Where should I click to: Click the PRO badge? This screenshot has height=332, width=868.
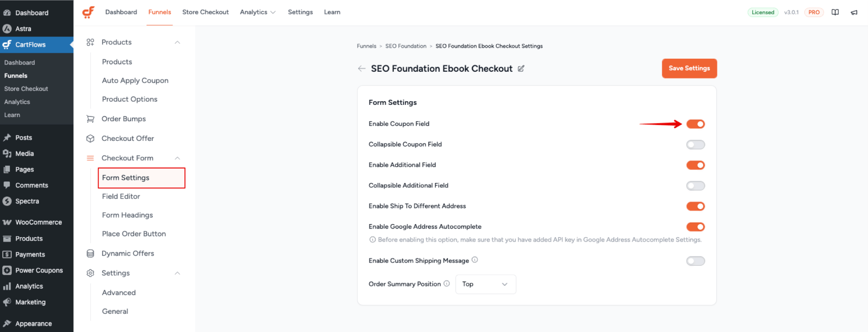(x=814, y=12)
